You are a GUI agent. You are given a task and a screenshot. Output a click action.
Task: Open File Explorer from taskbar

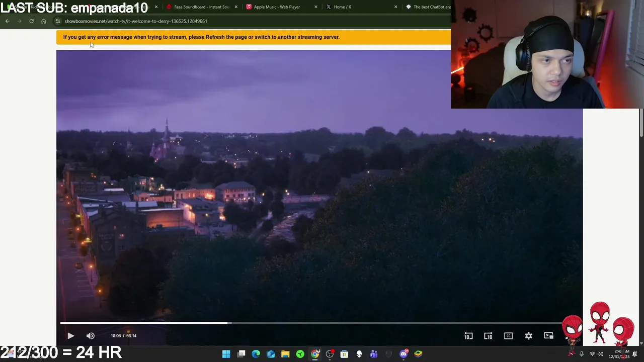285,354
